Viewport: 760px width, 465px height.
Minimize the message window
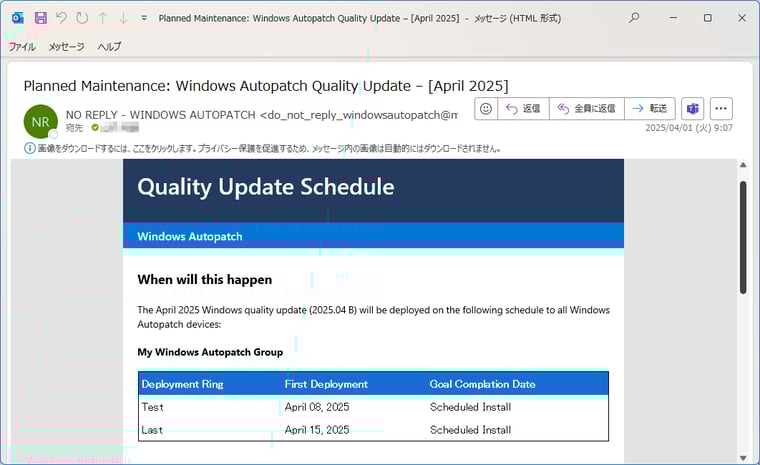click(673, 18)
